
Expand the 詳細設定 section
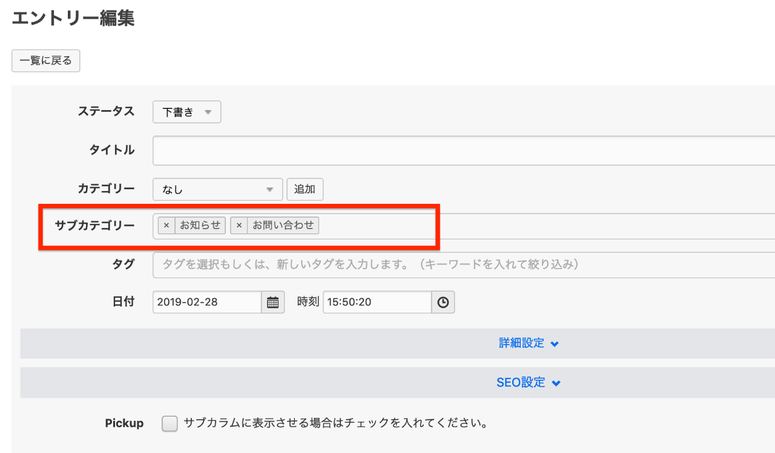(529, 343)
